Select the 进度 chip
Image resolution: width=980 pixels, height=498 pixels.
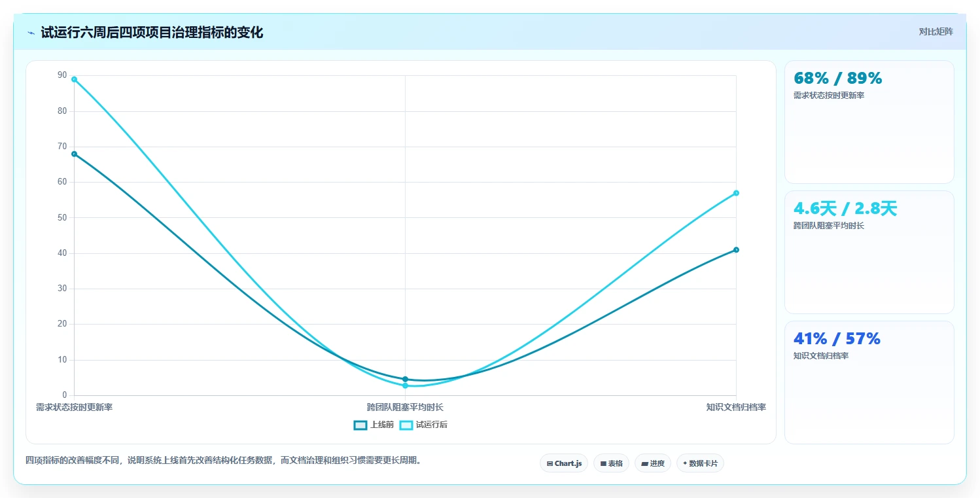pyautogui.click(x=653, y=463)
